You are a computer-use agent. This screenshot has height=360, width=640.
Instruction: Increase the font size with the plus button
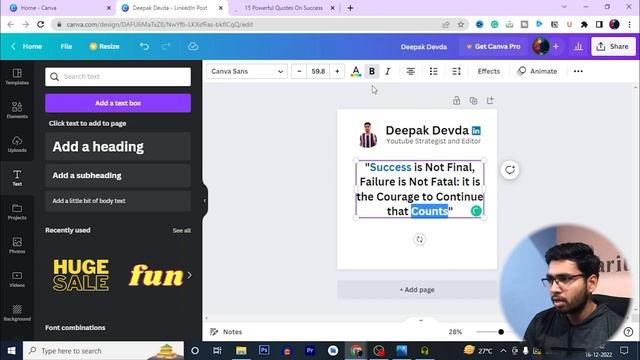tap(337, 71)
